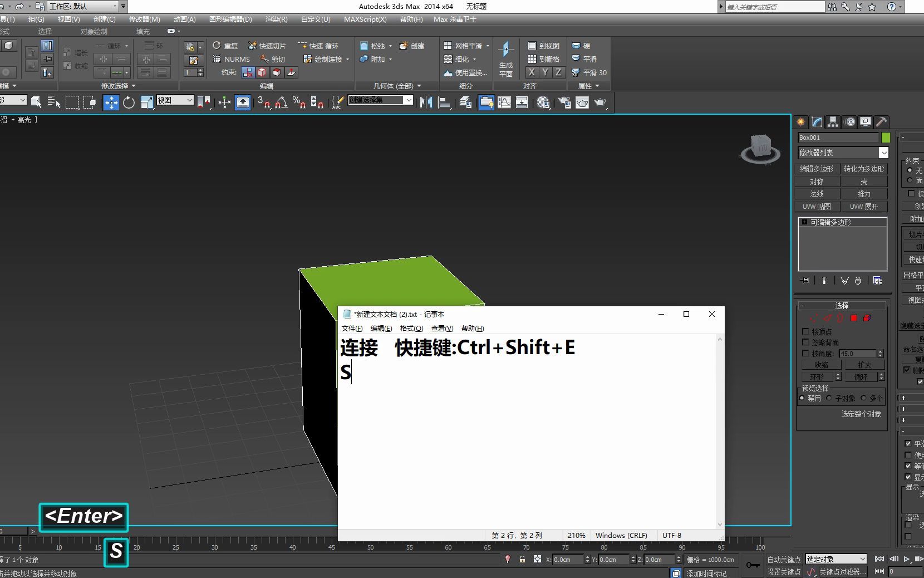Open the 创建选择集 dropdown
Screen dimensions: 924x578
click(409, 100)
